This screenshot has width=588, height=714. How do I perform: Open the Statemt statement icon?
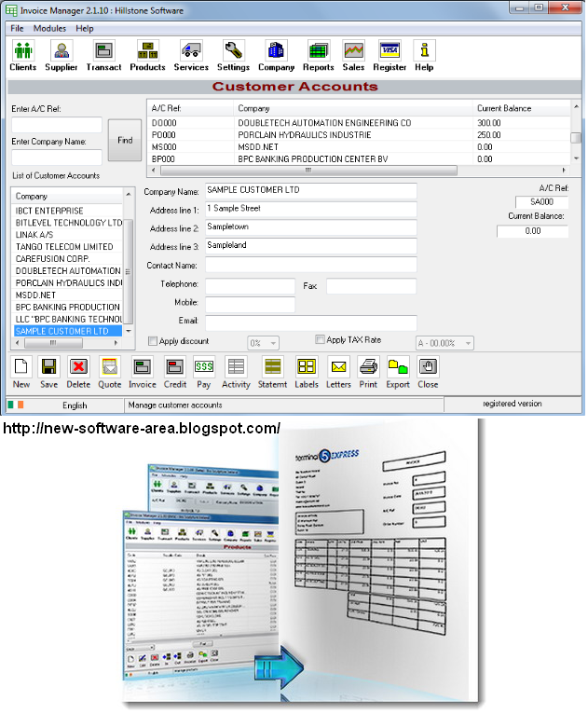[273, 366]
